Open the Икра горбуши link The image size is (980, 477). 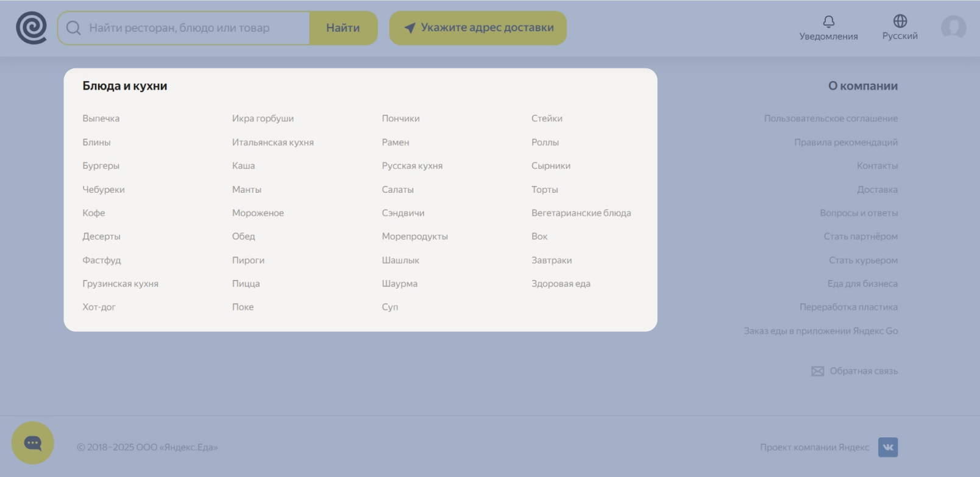click(x=263, y=118)
